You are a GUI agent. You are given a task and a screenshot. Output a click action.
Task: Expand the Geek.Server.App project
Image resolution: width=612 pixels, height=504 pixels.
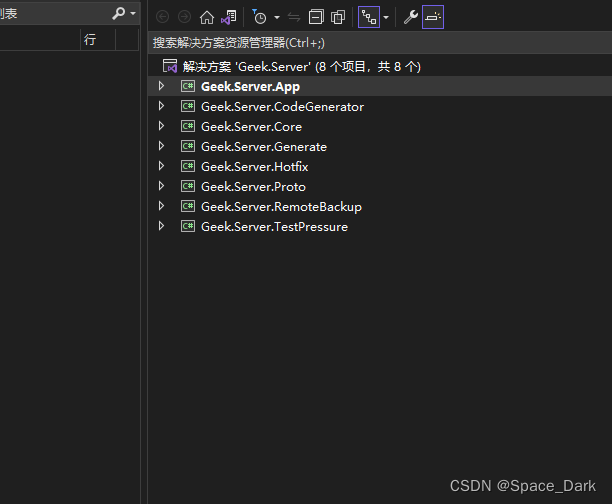click(161, 86)
